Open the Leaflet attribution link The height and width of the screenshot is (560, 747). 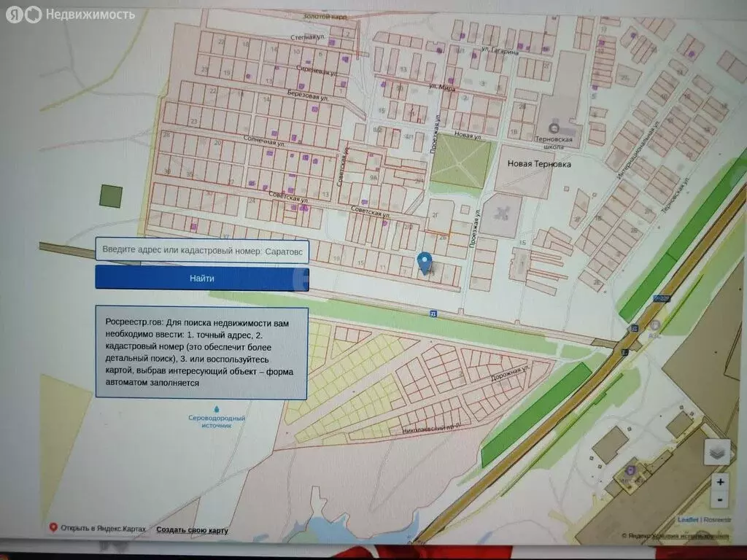[x=688, y=520]
